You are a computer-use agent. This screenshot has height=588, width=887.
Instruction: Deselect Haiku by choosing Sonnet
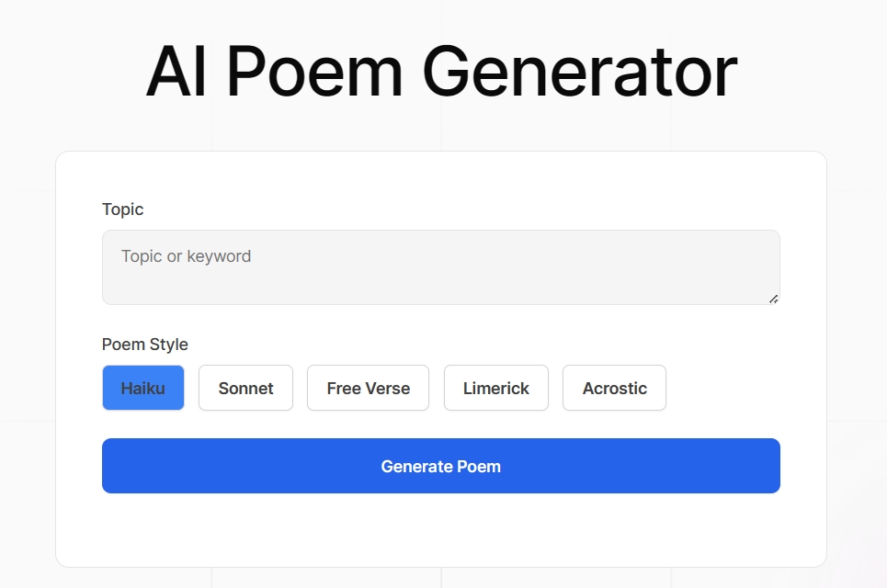pos(245,388)
